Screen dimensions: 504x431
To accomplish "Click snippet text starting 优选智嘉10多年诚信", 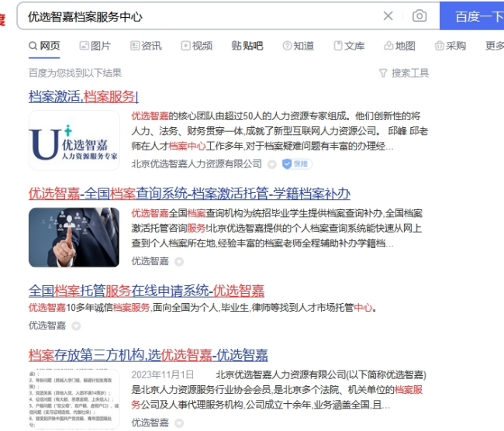I will coord(202,308).
